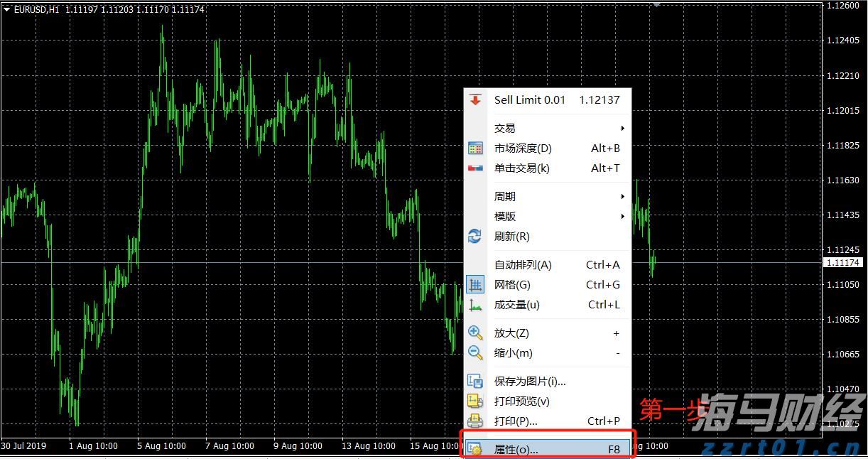The image size is (868, 459).
Task: Expand the 模版 (Templates) submenu
Action: 504,216
